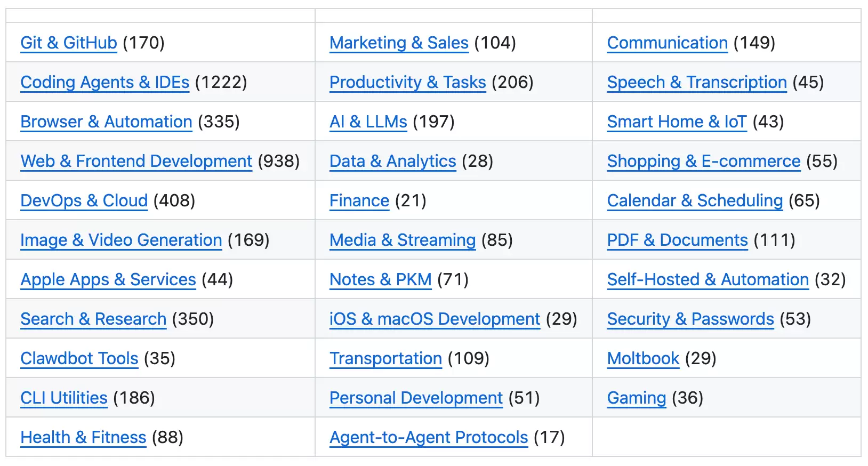Click the PDF & Documents link
Screen dimensions: 868x466
click(x=677, y=240)
